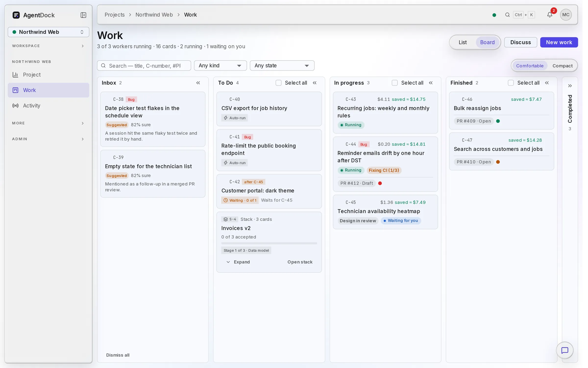The image size is (588, 368).
Task: Click the Discuss button
Action: click(520, 42)
